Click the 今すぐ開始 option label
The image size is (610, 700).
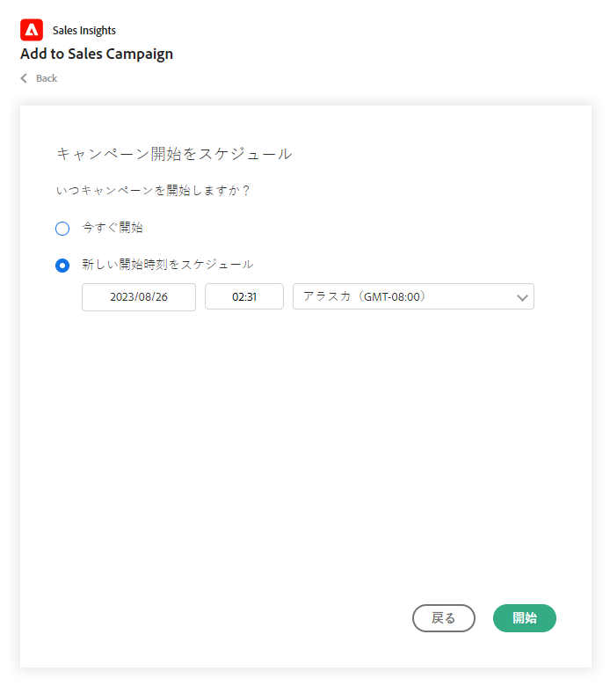click(113, 228)
